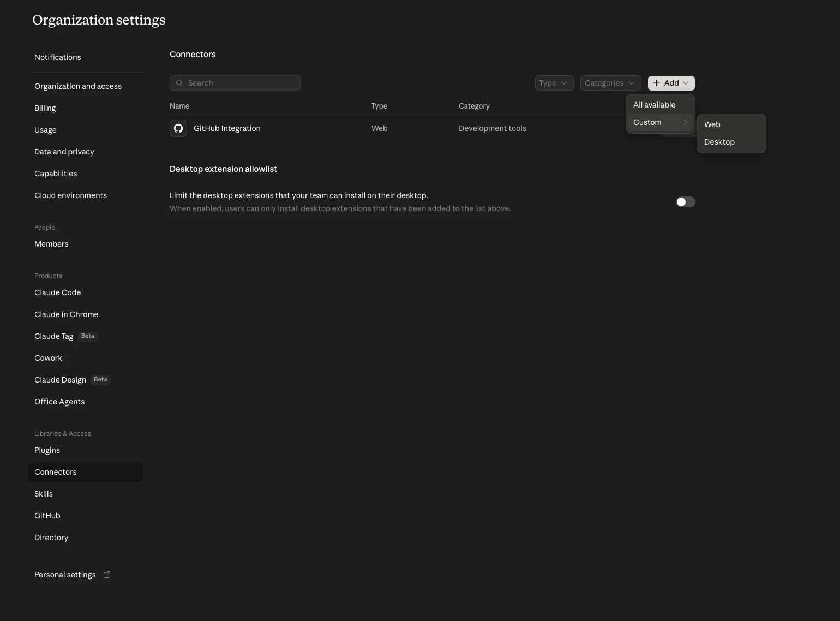Open Cloud environments settings
Viewport: 840px width, 621px height.
(86, 195)
